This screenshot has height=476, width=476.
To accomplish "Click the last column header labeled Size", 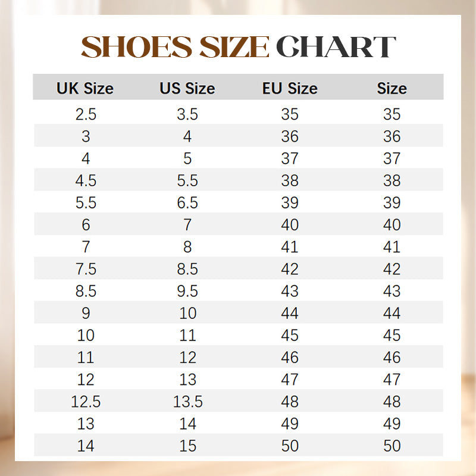I will [x=392, y=89].
